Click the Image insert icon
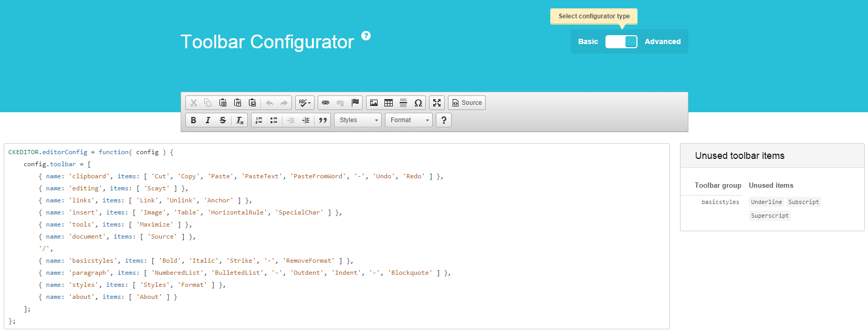Image resolution: width=868 pixels, height=333 pixels. point(374,103)
